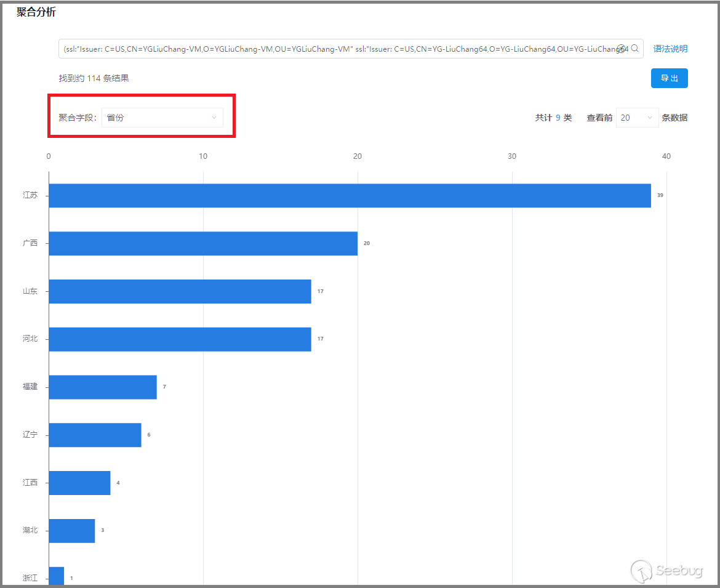The image size is (720, 588).
Task: Click the 江苏 axis label
Action: pyautogui.click(x=30, y=195)
